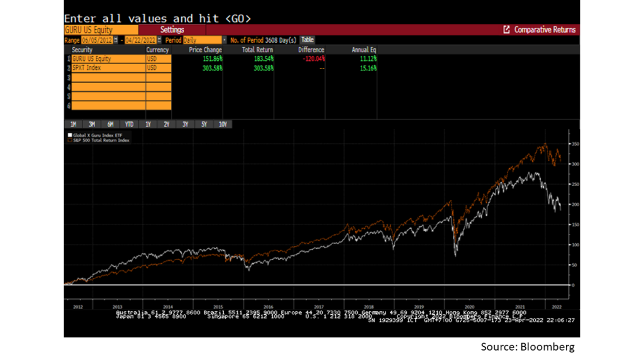Select the 10Y range button
Screen dimensions: 644x362
pyautogui.click(x=223, y=124)
